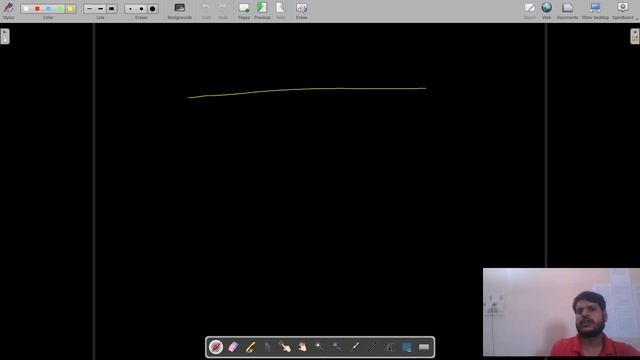The image size is (640, 360).
Task: Pick the blue pen color
Action: [x=48, y=9]
